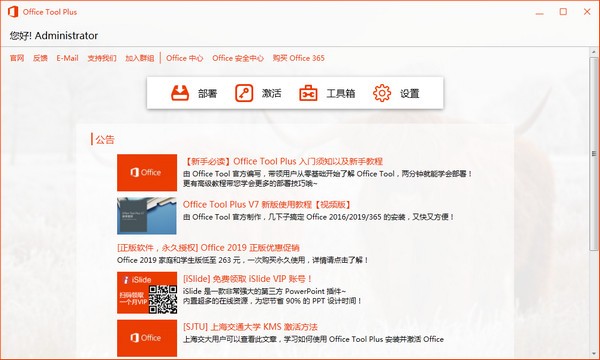Click the 公告 section heading
This screenshot has height=360, width=600.
pyautogui.click(x=105, y=140)
